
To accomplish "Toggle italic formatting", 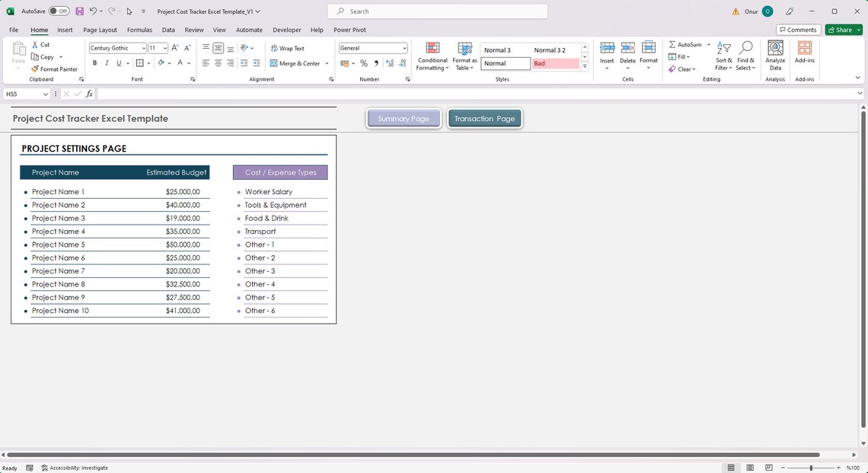I will (107, 62).
